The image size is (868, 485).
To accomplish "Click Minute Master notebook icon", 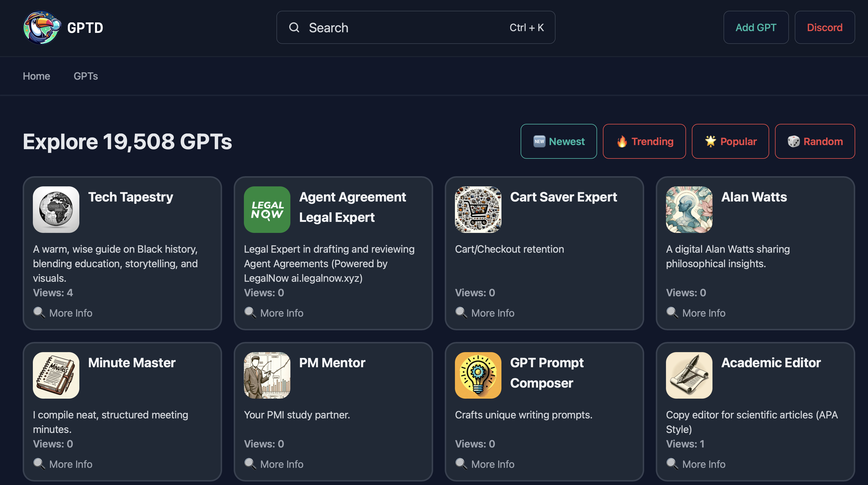I will (x=56, y=375).
